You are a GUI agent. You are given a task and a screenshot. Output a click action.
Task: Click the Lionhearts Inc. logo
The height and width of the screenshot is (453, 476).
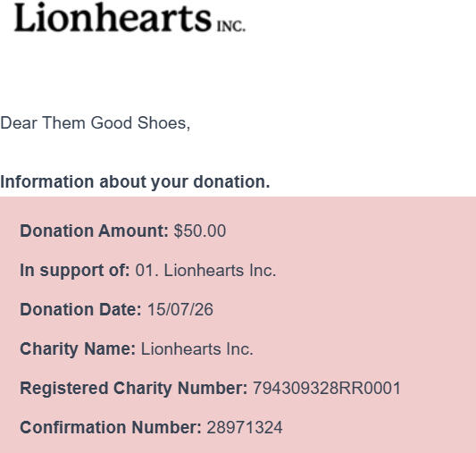click(129, 17)
